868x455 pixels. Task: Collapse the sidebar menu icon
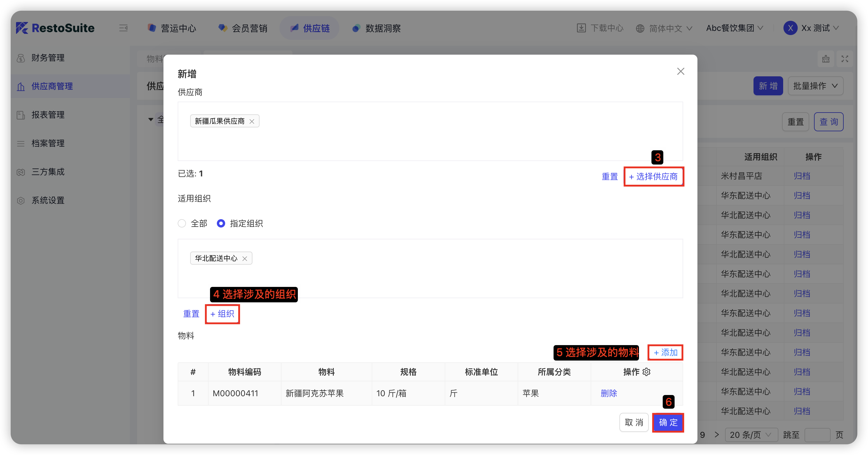pos(123,28)
